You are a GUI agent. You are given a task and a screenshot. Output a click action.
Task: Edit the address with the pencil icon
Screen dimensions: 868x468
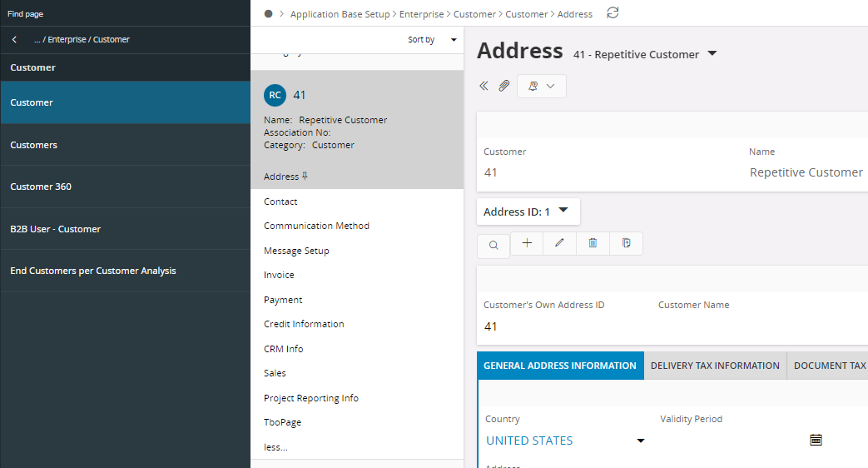[x=559, y=243]
